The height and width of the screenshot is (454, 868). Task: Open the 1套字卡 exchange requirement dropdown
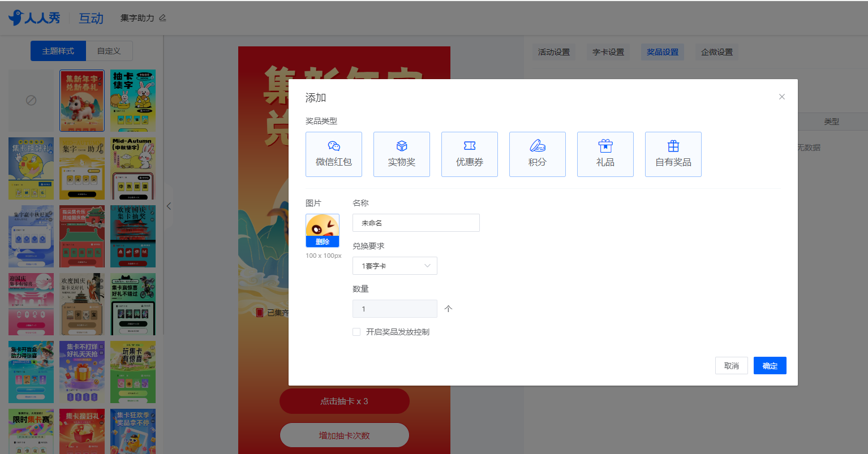394,266
